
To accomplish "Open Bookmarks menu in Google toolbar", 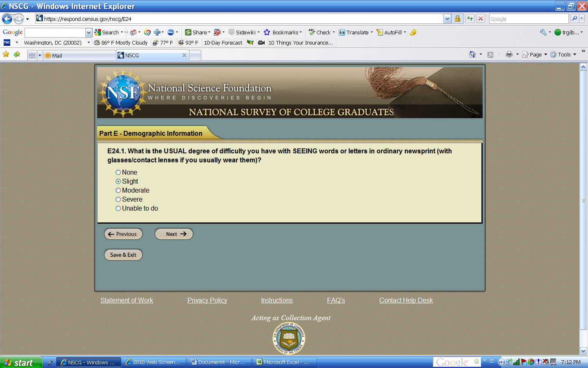I will pyautogui.click(x=284, y=32).
